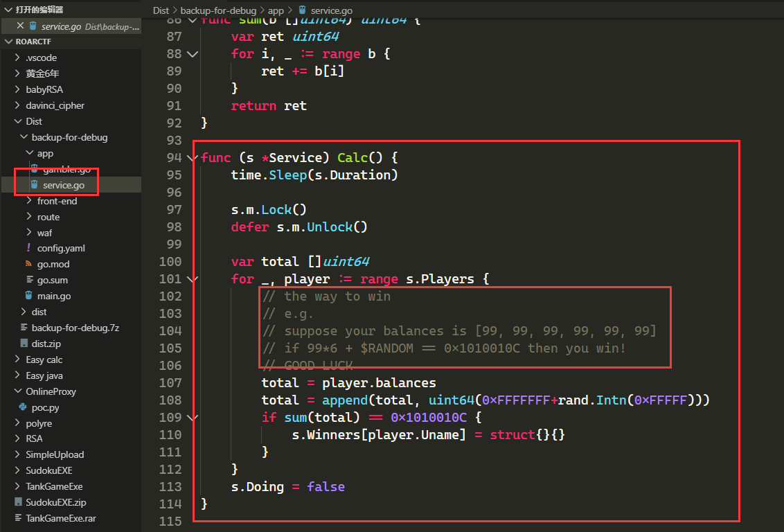The image size is (784, 532).
Task: Click the zip icon beside SudokuEXE.zip
Action: click(19, 502)
